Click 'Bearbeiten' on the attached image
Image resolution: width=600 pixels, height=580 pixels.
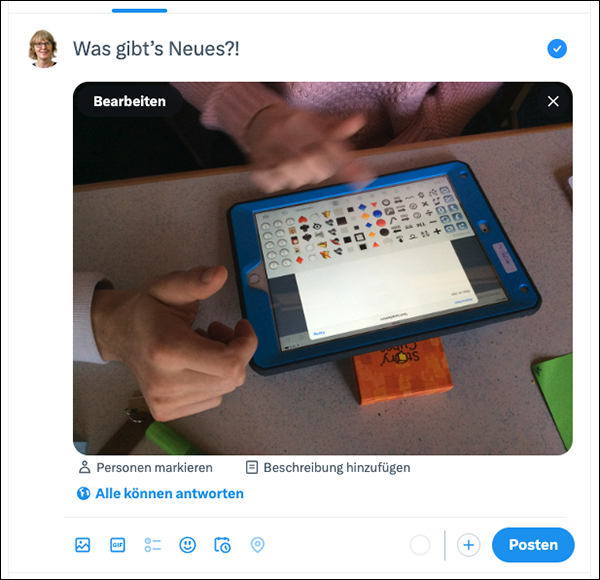129,101
